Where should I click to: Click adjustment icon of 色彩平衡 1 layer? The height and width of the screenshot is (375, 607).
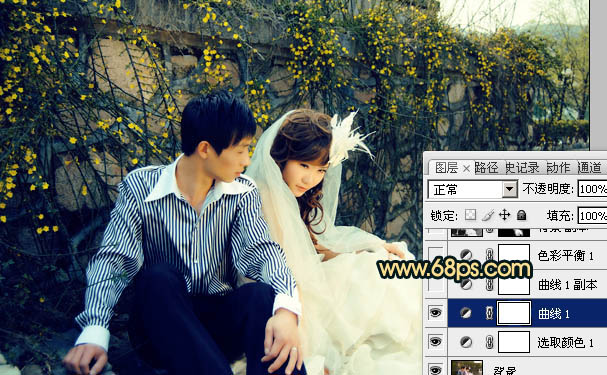(x=466, y=255)
